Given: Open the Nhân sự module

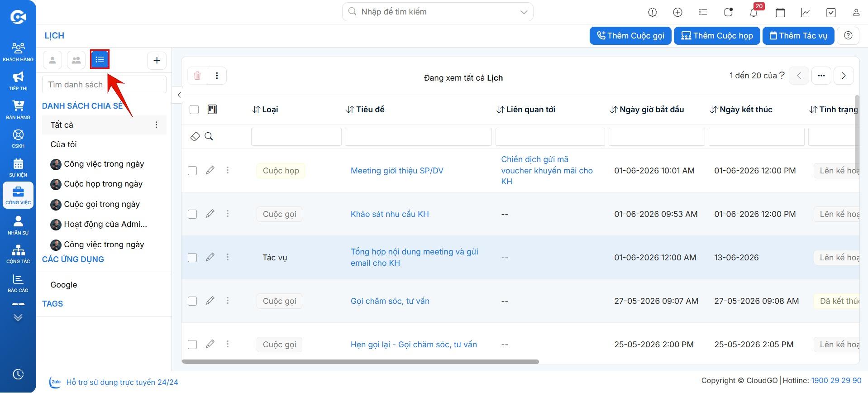Looking at the screenshot, I should tap(18, 225).
